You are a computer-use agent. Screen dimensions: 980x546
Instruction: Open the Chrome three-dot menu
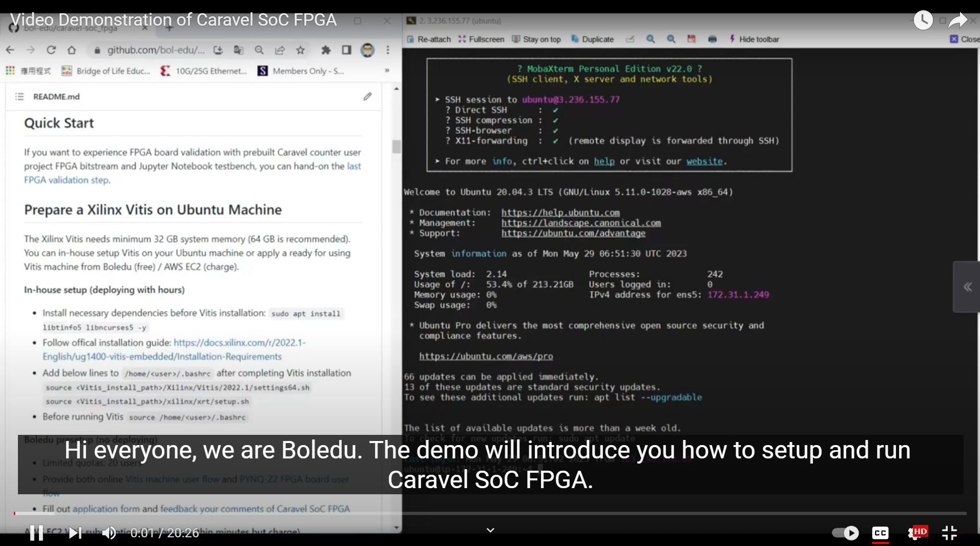[388, 50]
